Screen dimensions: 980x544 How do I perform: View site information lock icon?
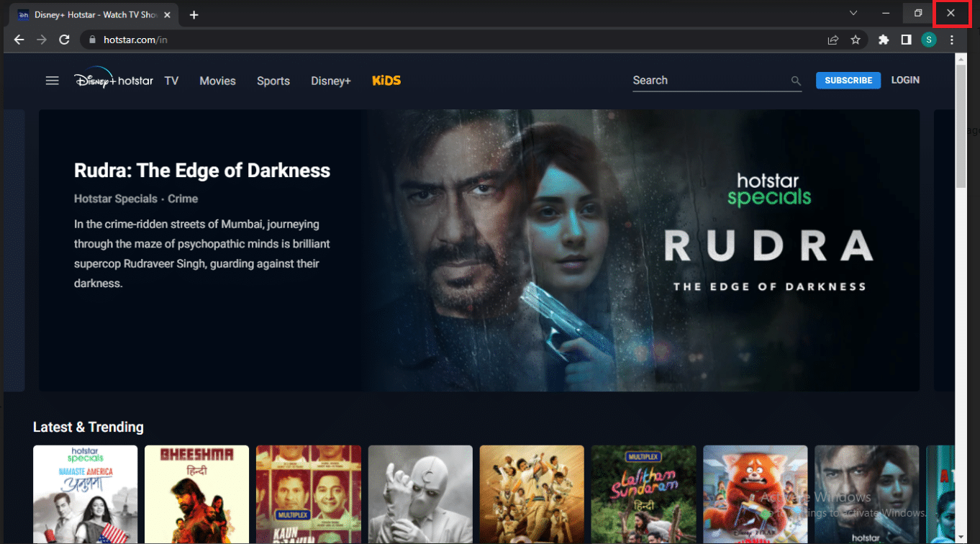pos(92,40)
